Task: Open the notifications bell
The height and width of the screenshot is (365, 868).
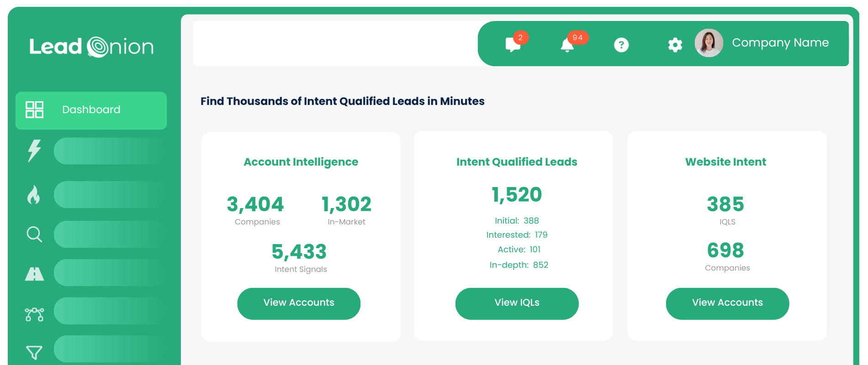Action: (567, 45)
